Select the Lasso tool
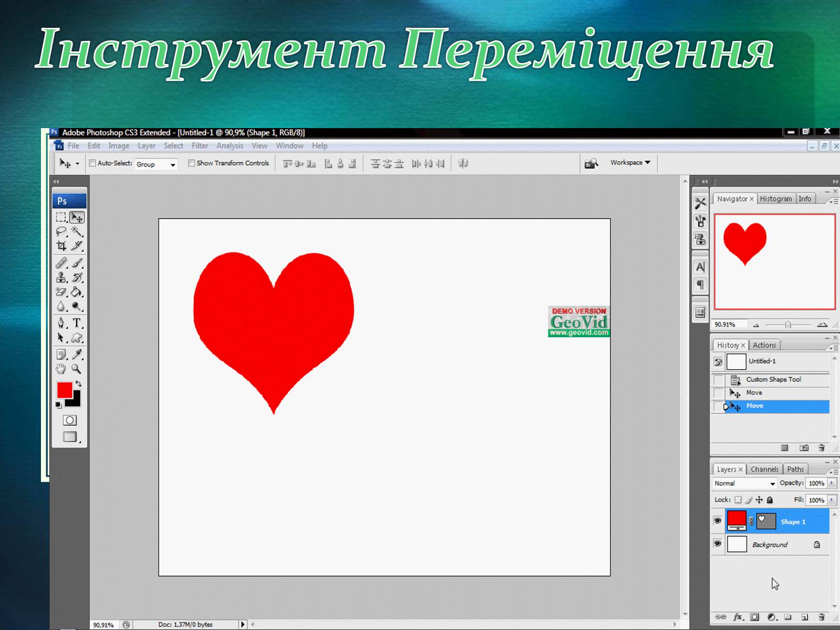This screenshot has width=840, height=630. point(61,232)
